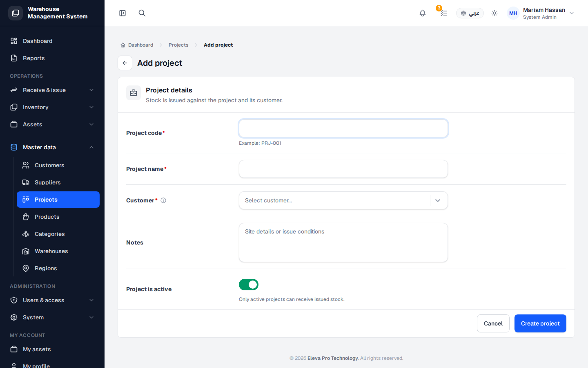588x368 pixels.
Task: Click the Project details briefcase icon
Action: point(134,93)
